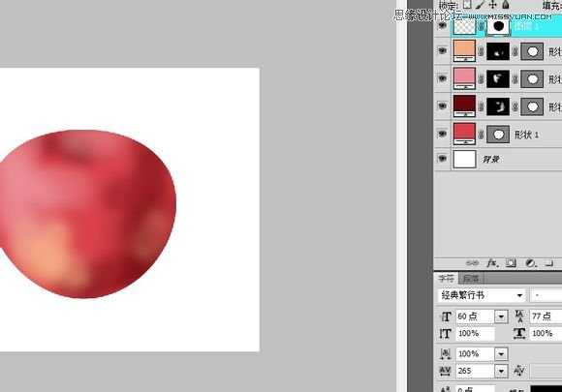Image resolution: width=562 pixels, height=392 pixels.
Task: Expand the 265 tracking value dropdown
Action: tap(501, 371)
